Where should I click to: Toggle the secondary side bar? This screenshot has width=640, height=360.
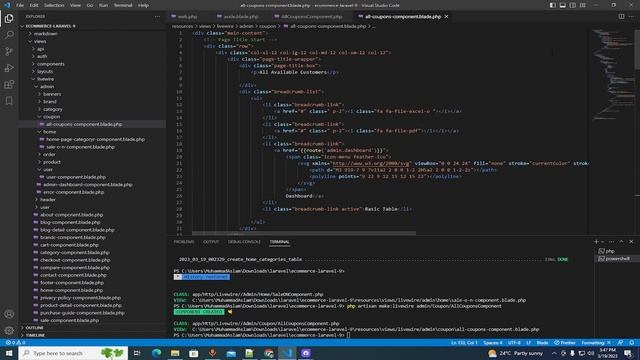point(573,5)
